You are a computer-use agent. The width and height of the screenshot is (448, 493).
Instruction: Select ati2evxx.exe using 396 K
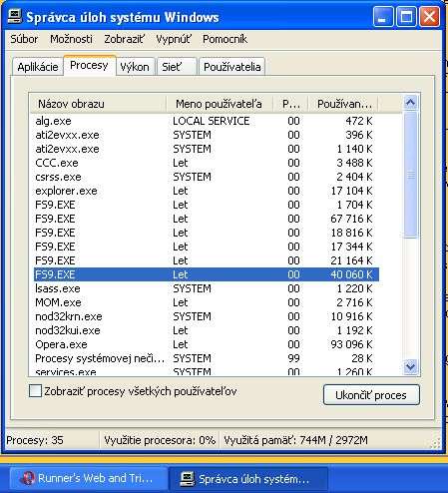[x=207, y=135]
